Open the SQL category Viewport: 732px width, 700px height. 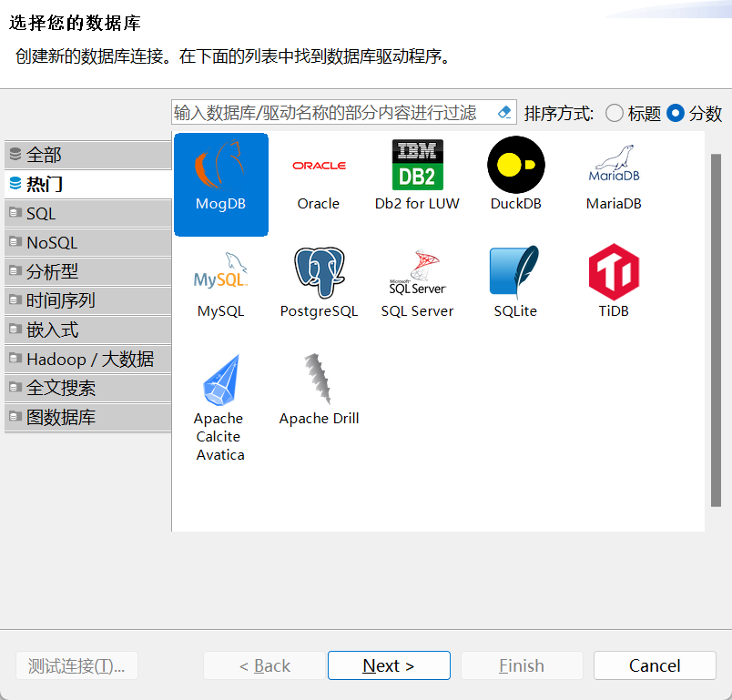point(88,213)
